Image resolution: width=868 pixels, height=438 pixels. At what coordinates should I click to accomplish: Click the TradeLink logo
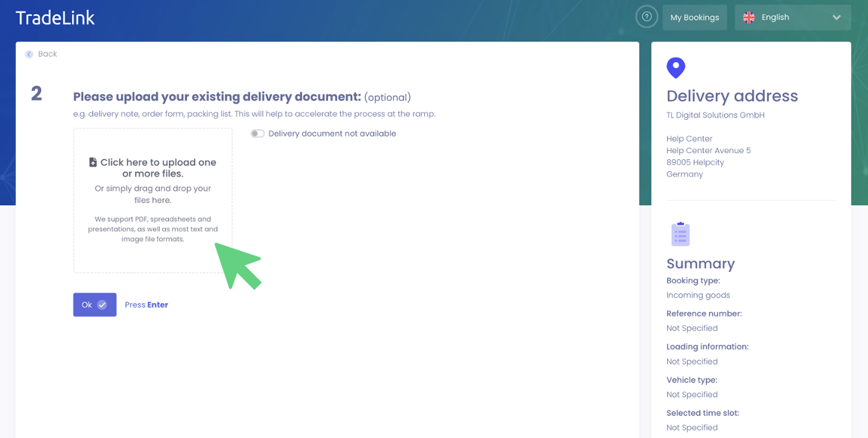(x=55, y=17)
